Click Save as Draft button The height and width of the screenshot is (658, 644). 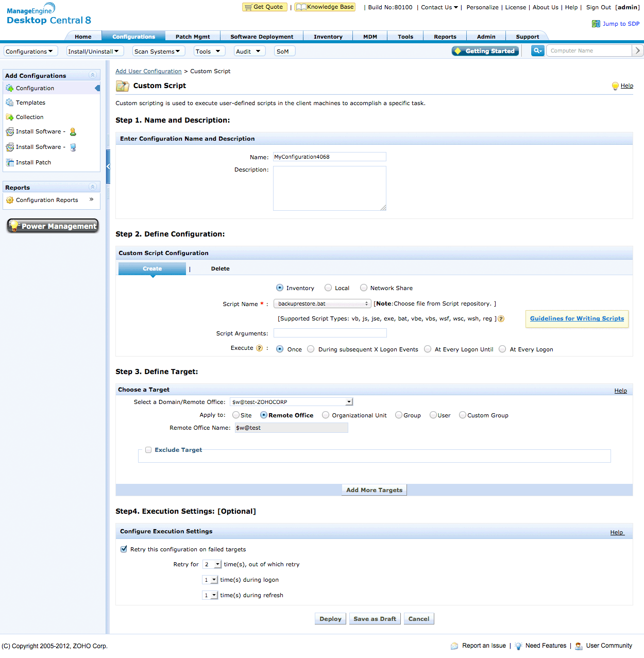click(x=375, y=619)
